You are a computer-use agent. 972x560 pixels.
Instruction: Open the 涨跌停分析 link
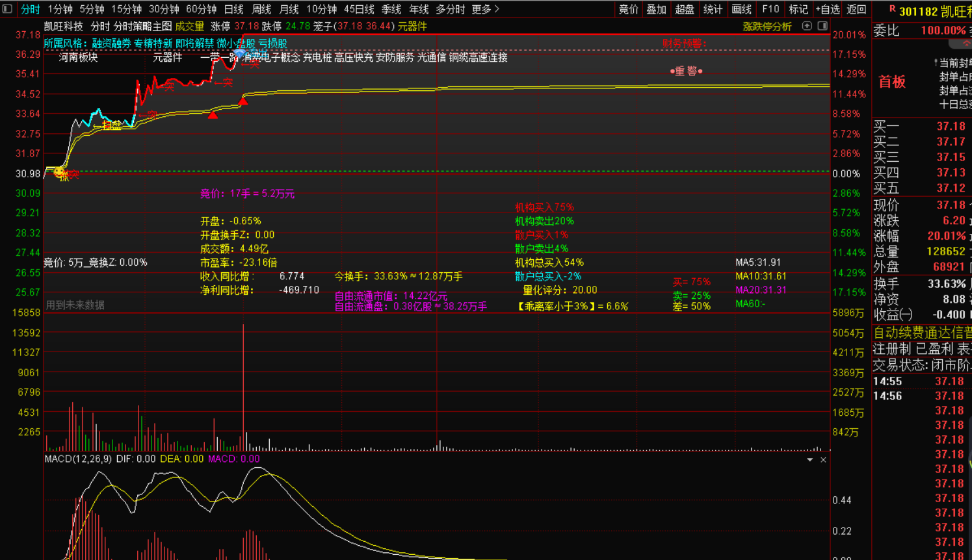point(767,27)
